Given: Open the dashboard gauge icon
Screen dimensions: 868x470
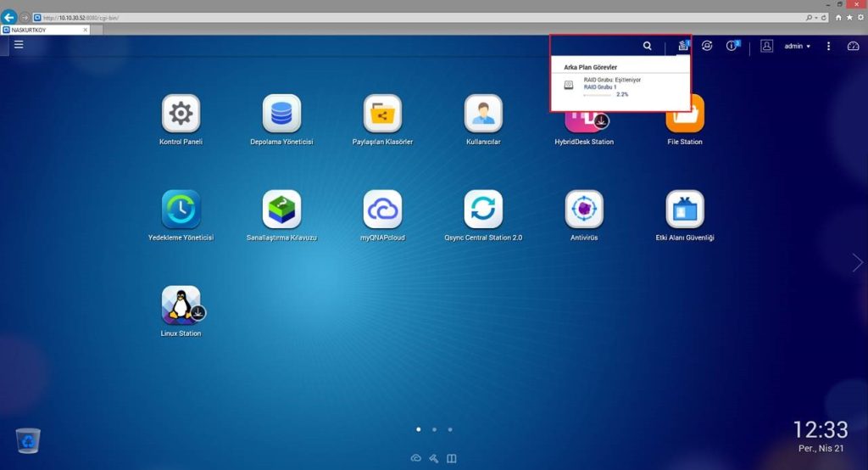Looking at the screenshot, I should 854,46.
